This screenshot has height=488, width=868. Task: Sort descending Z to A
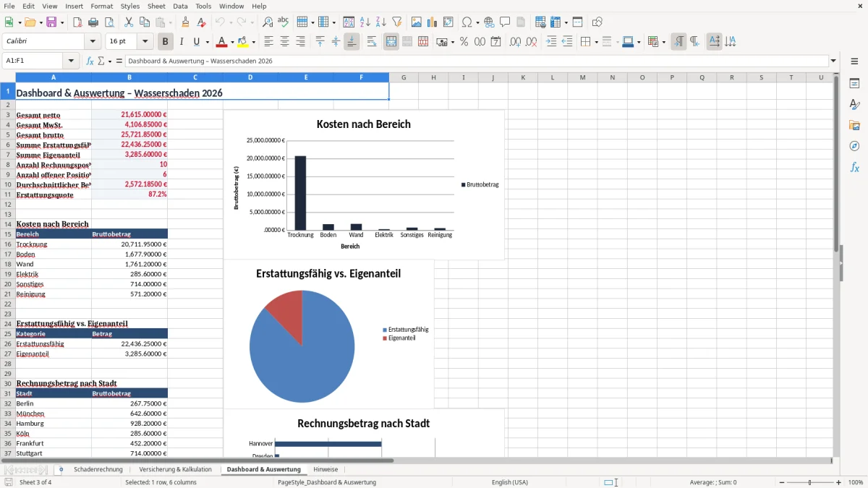(x=381, y=22)
